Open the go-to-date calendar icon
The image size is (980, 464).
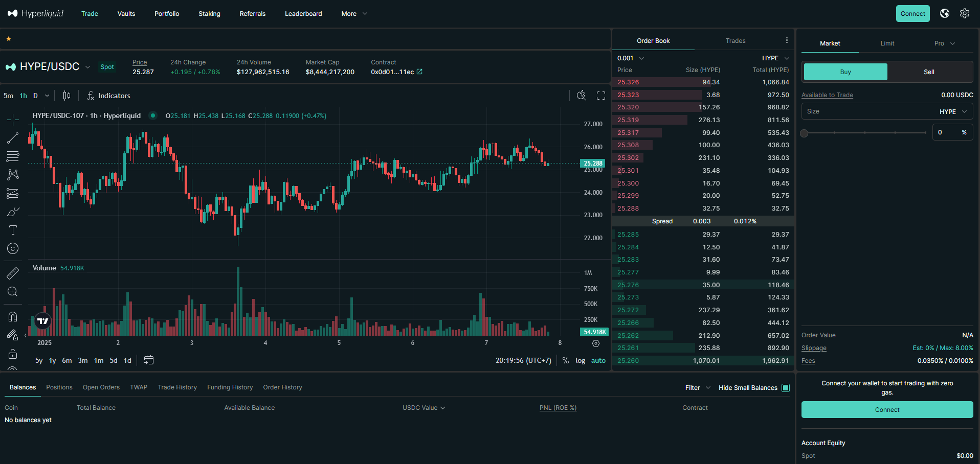[x=149, y=360]
